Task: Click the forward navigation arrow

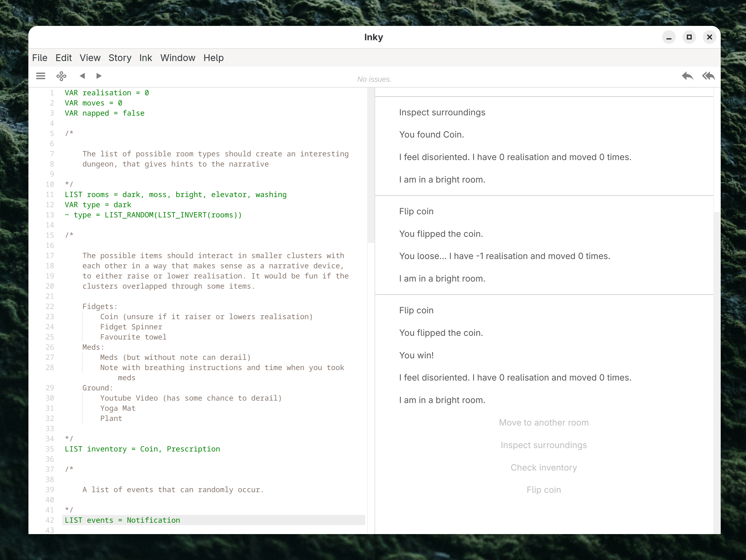Action: point(99,76)
